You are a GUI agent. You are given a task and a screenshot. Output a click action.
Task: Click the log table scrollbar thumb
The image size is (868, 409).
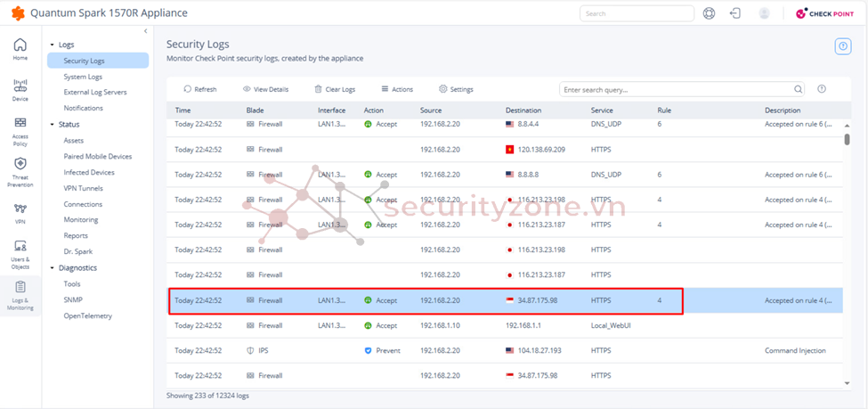847,139
